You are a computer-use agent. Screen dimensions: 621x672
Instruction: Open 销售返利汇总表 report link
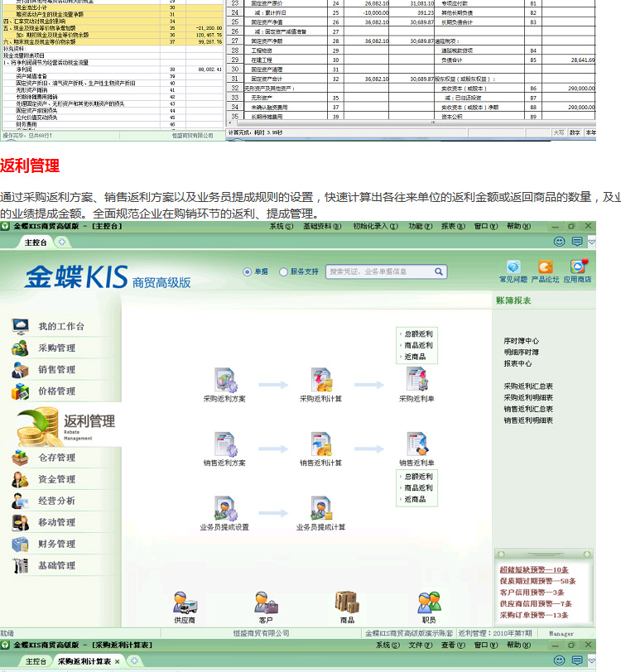click(x=528, y=409)
